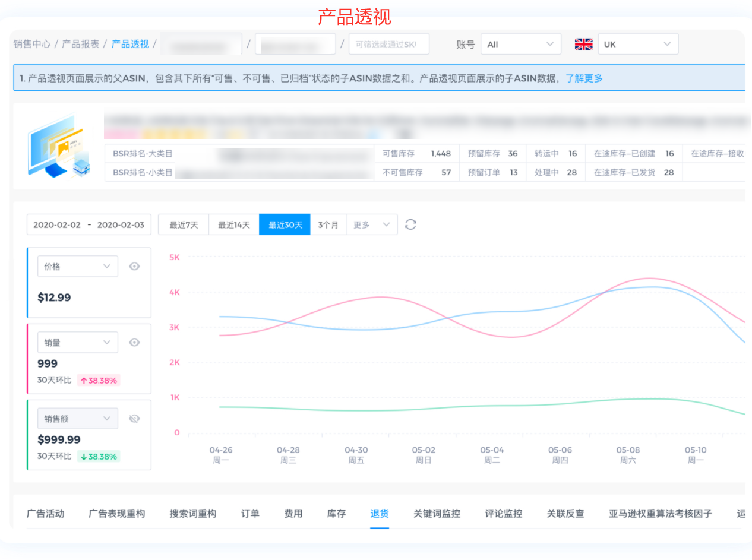
Task: Show the hidden 销售额 chart line
Action: 135,419
